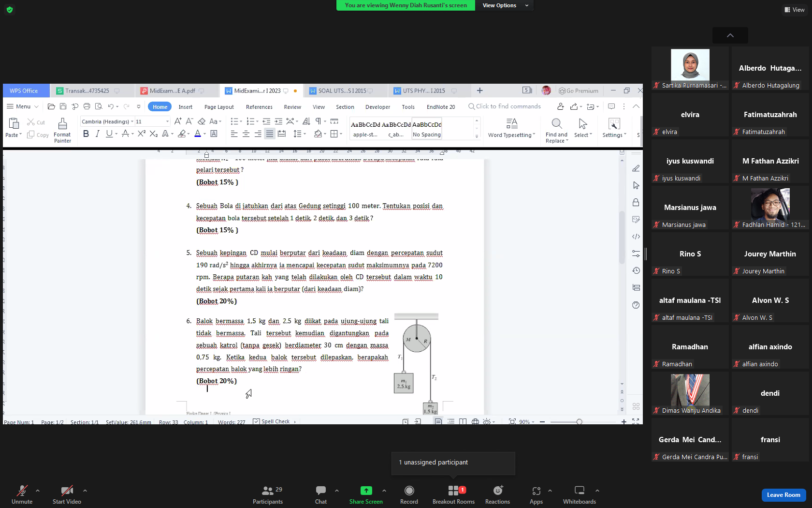Click the Paste button icon
This screenshot has width=812, height=508.
[14, 124]
